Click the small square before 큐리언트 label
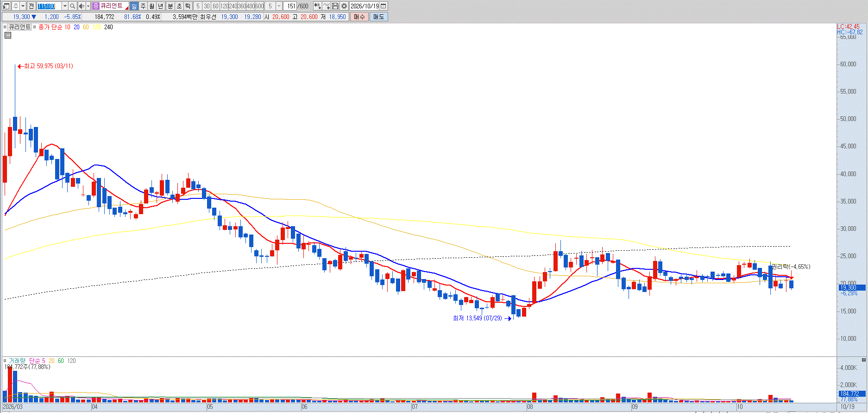This screenshot has height=413, width=868. coord(5,27)
